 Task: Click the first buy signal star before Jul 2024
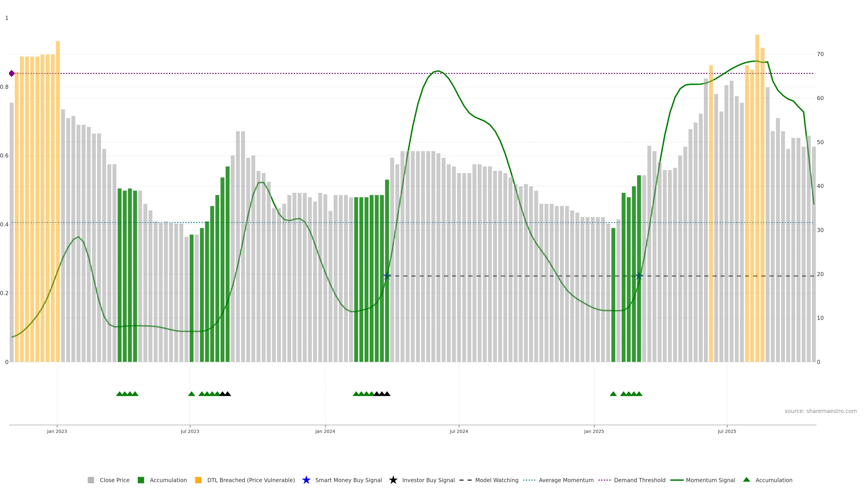click(387, 276)
